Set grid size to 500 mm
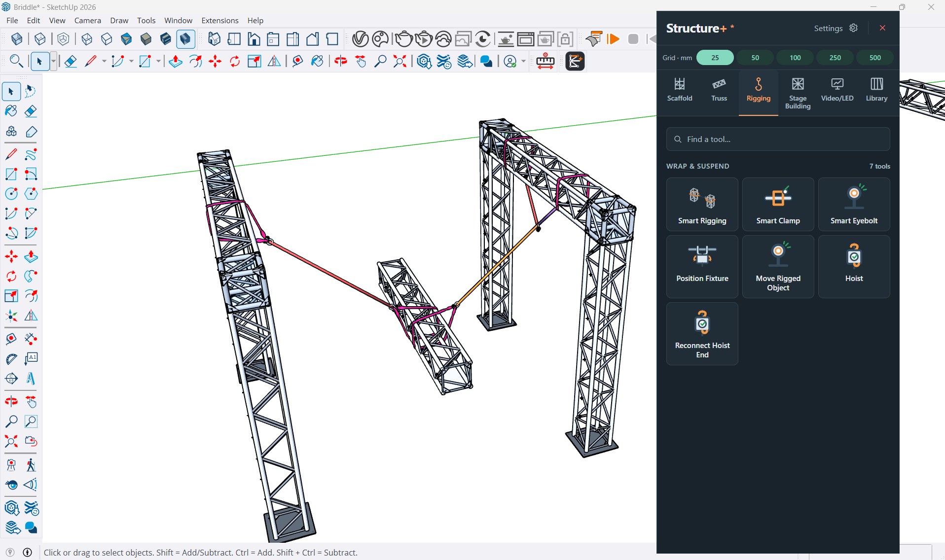Viewport: 945px width, 560px height. [x=874, y=58]
